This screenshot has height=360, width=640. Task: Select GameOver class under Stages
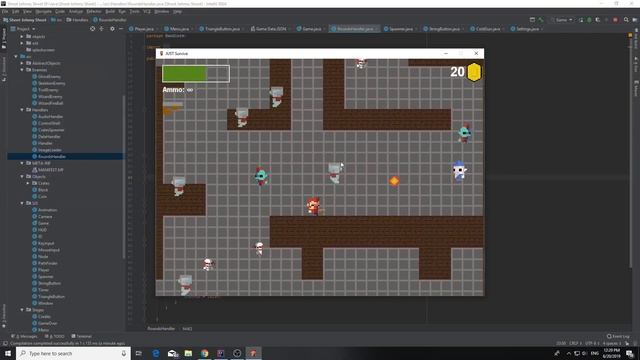47,323
